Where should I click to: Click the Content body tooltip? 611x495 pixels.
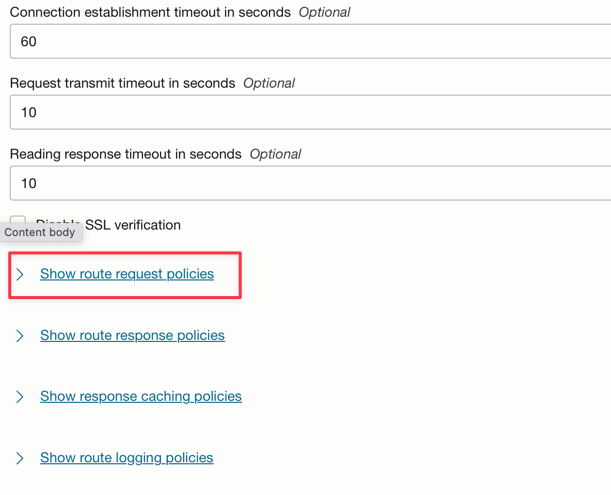point(40,232)
